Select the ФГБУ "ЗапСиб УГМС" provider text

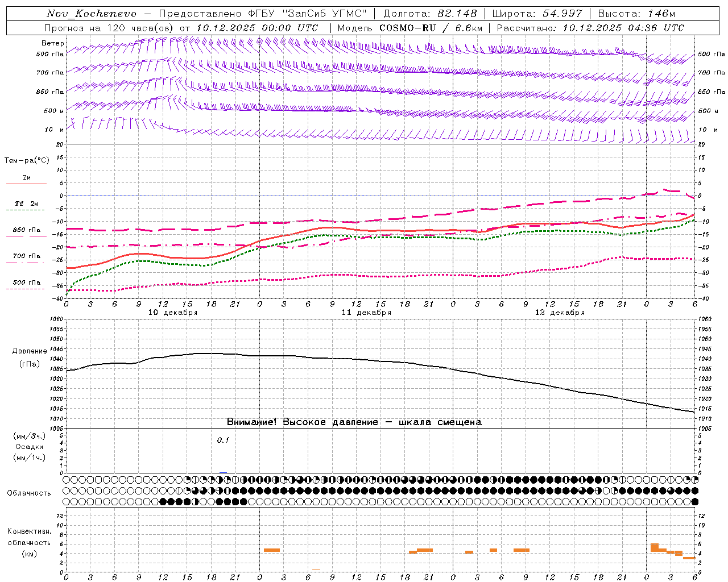click(307, 14)
